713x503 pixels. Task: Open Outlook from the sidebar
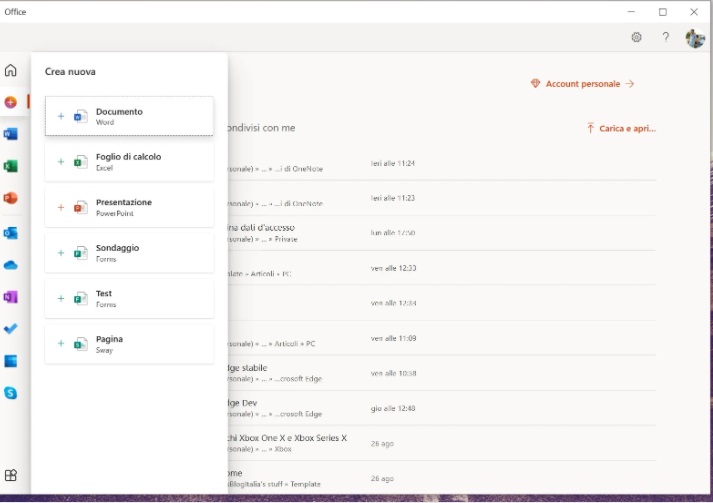[x=10, y=233]
